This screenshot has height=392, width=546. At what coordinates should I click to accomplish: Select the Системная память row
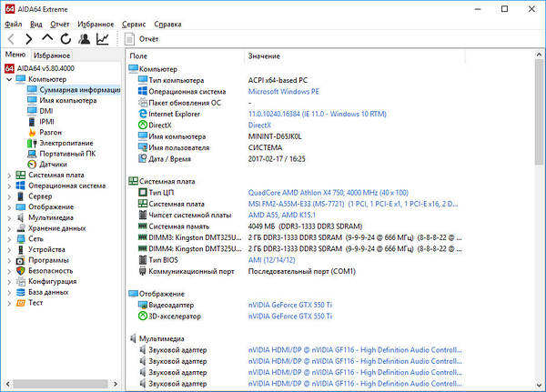[x=296, y=226]
